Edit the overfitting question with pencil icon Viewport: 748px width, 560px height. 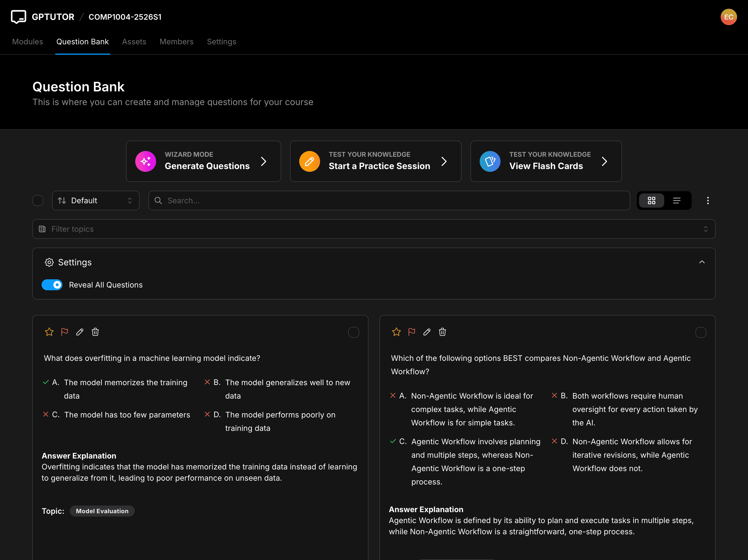(x=79, y=332)
